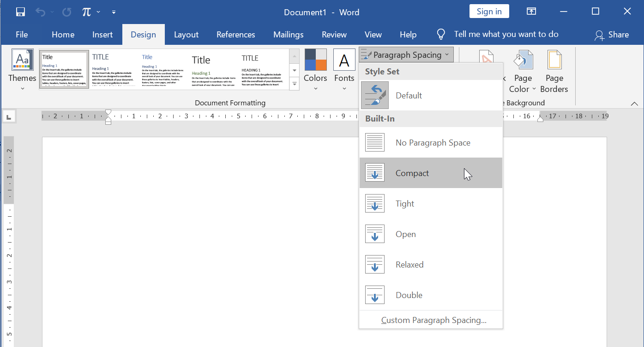The height and width of the screenshot is (347, 644).
Task: Choose Relaxed paragraph spacing
Action: tap(431, 264)
